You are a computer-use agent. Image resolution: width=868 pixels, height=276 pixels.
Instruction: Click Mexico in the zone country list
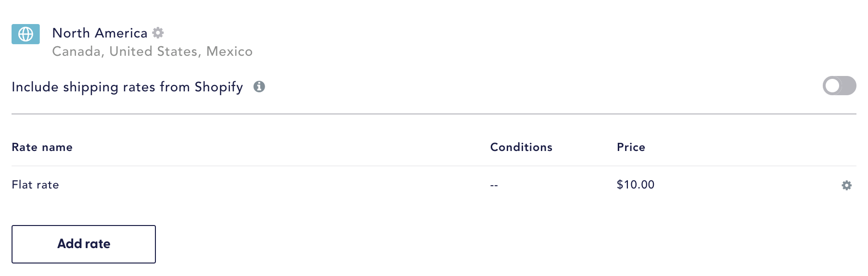coord(230,51)
